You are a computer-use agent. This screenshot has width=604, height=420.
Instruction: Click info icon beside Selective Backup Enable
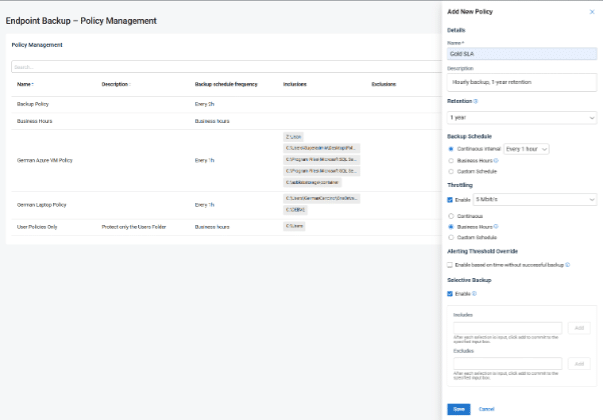pyautogui.click(x=475, y=294)
